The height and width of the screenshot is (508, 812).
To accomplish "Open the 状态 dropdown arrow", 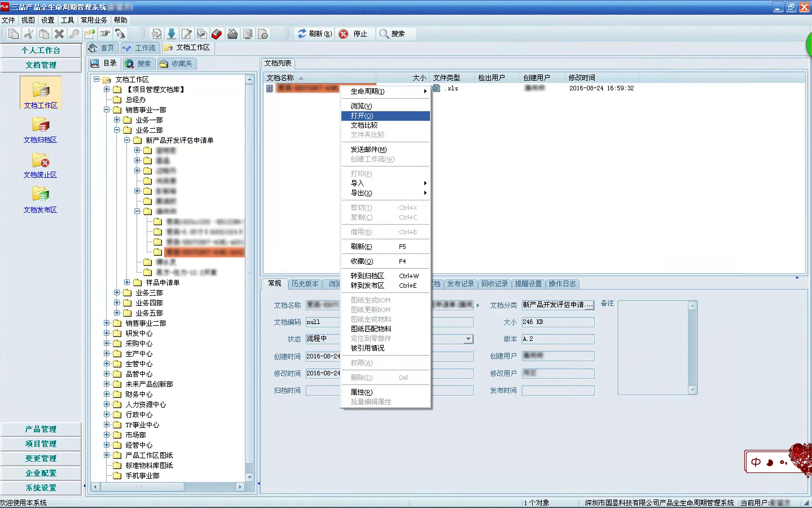I will (x=468, y=339).
